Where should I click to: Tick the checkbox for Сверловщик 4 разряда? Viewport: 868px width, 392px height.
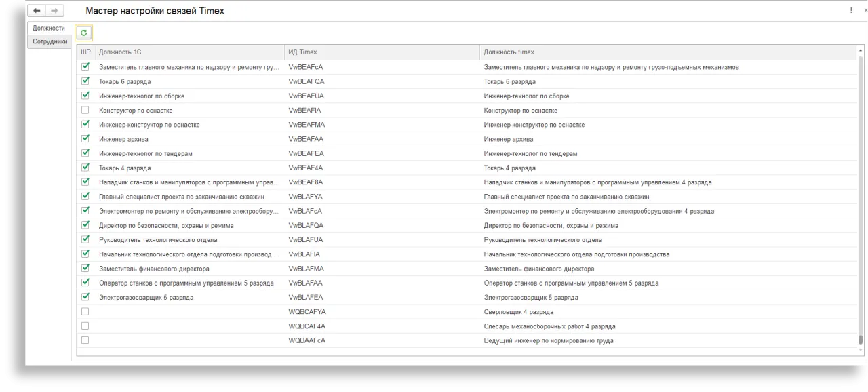click(85, 312)
